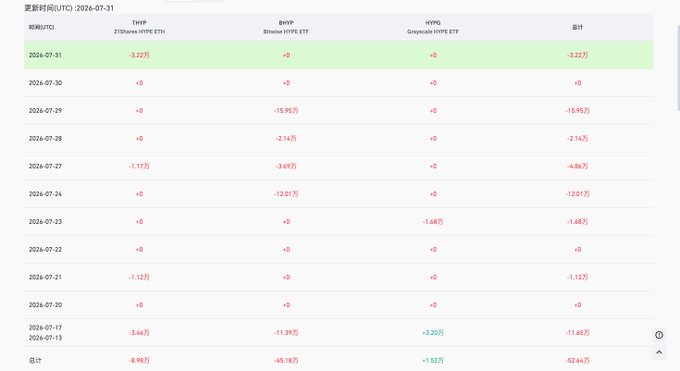Viewport: 680px width, 371px height.
Task: Click BHYP value -3.69万 on 2026-07-27
Action: coord(286,166)
